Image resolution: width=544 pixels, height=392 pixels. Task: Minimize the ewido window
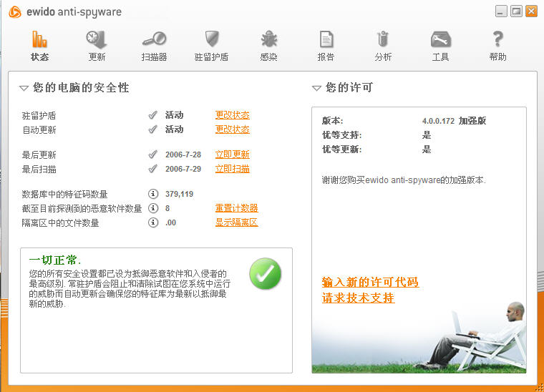pos(501,11)
